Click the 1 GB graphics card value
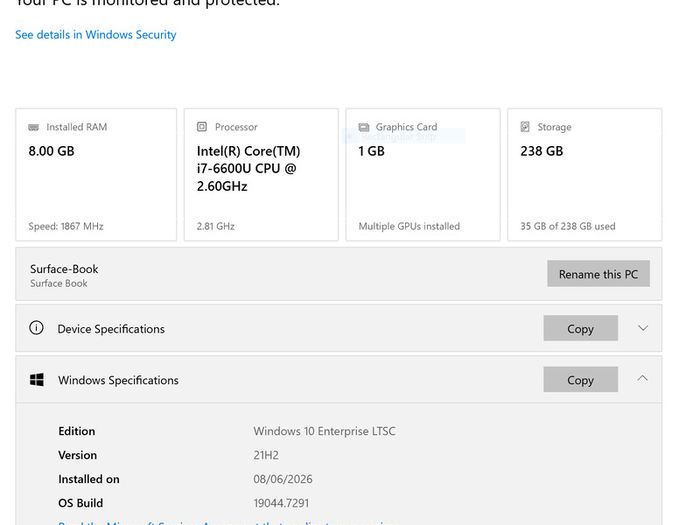 [371, 151]
